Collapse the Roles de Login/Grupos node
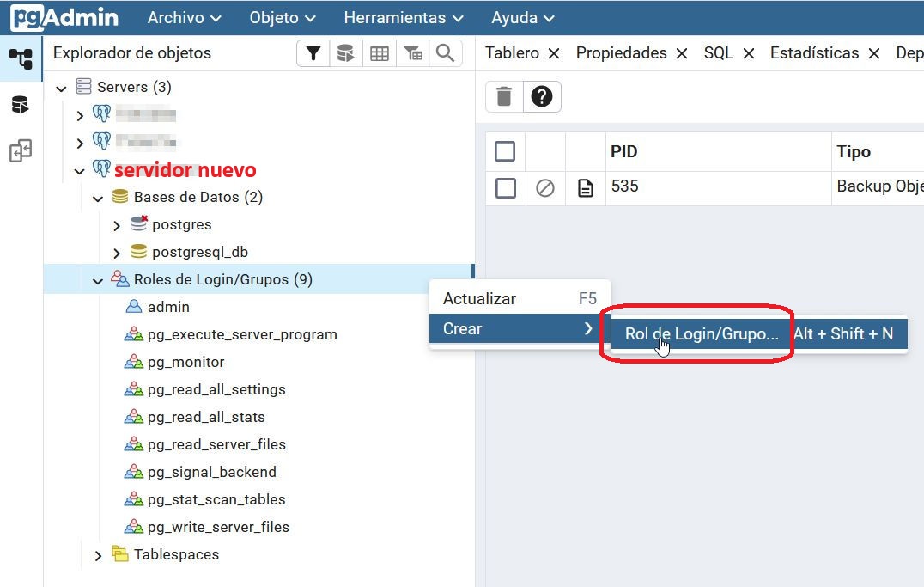The image size is (924, 587). coord(98,280)
